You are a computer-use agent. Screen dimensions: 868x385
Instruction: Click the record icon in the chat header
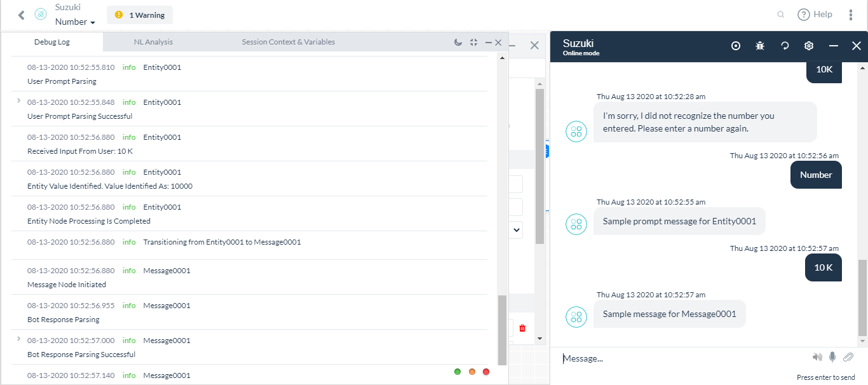click(736, 46)
